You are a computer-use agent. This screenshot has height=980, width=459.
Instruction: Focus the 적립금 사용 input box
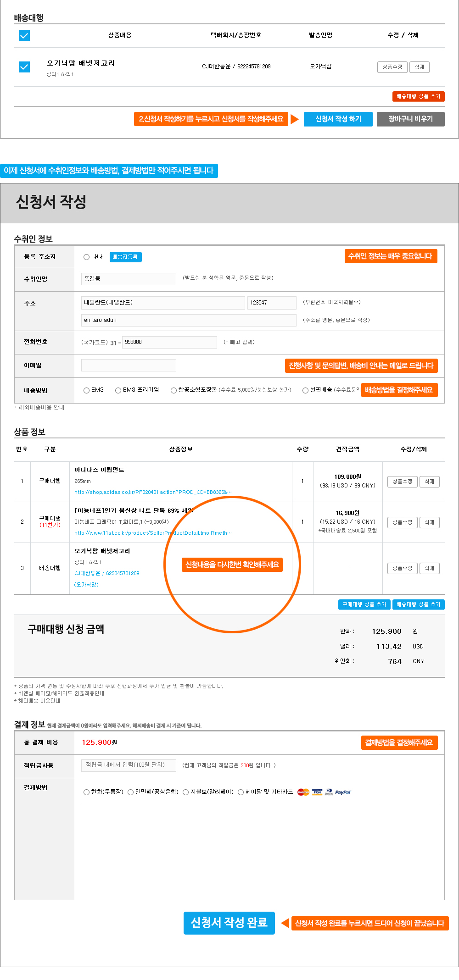click(x=129, y=765)
